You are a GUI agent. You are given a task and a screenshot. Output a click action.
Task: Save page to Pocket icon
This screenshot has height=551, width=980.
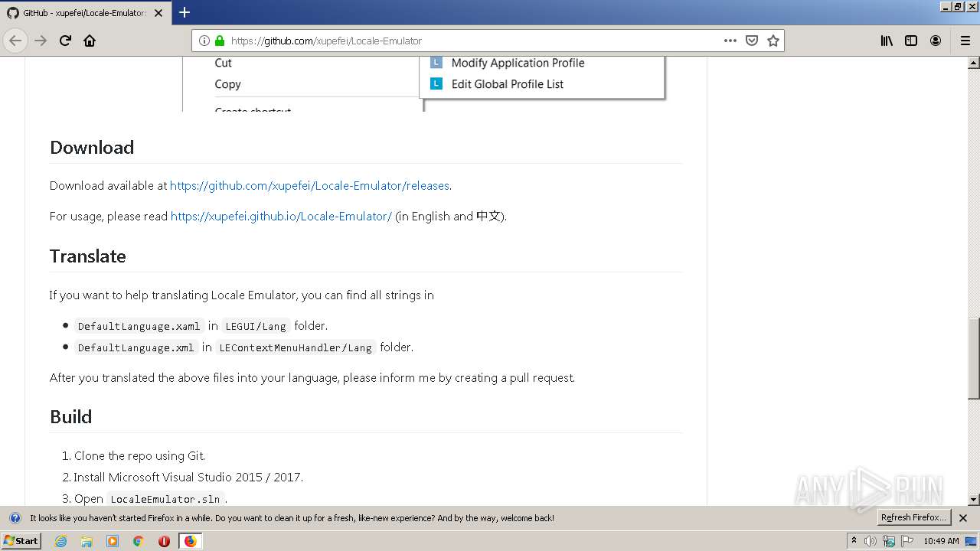[752, 41]
